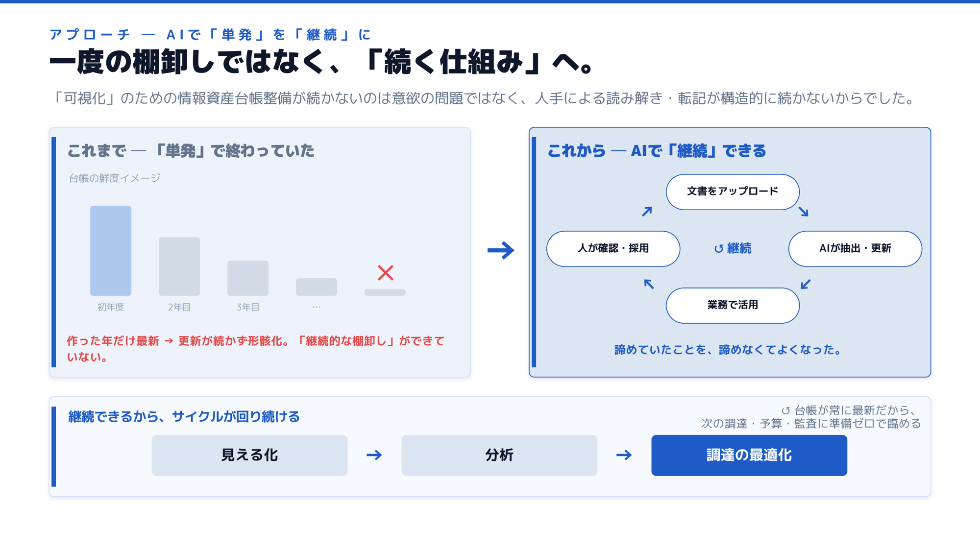Viewport: 980px width, 551px height.
Task: Click the 台帳の鮮度イメージ caption
Action: click(x=114, y=178)
